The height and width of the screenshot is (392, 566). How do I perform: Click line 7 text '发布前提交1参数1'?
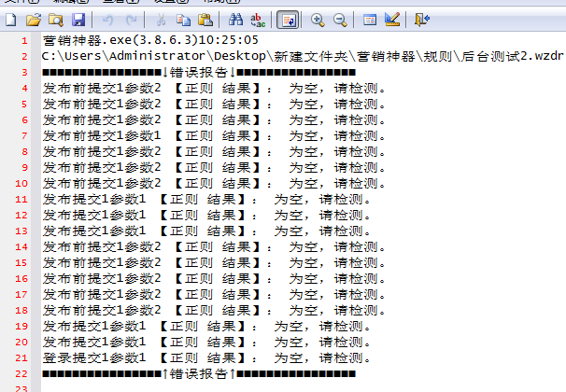pyautogui.click(x=102, y=135)
